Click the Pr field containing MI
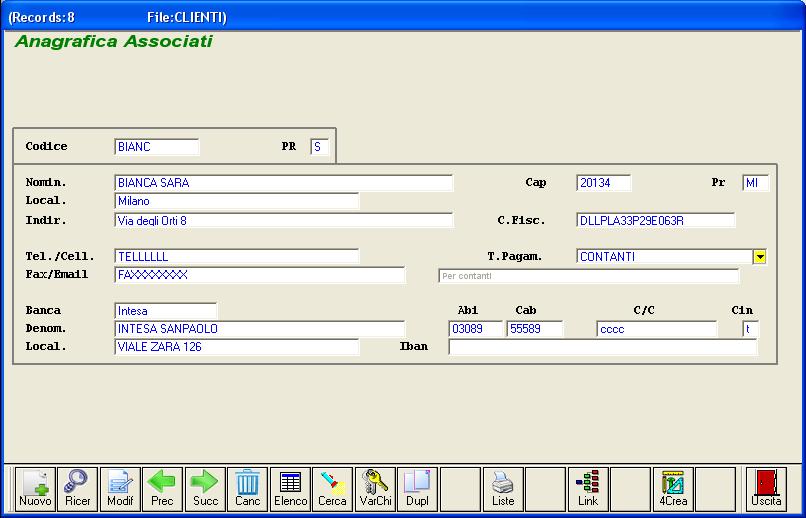This screenshot has width=806, height=518. tap(756, 182)
